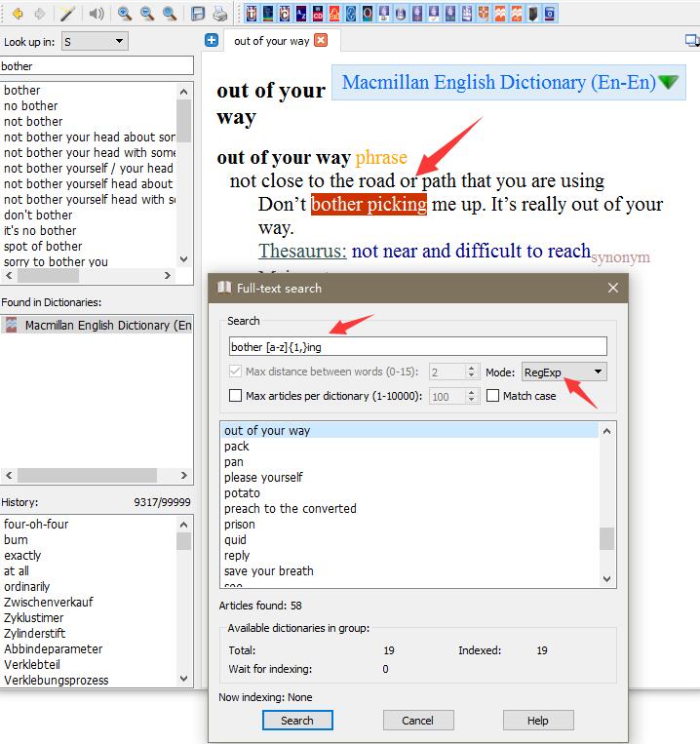
Task: Decrease the max distance spin value
Action: coord(471,375)
